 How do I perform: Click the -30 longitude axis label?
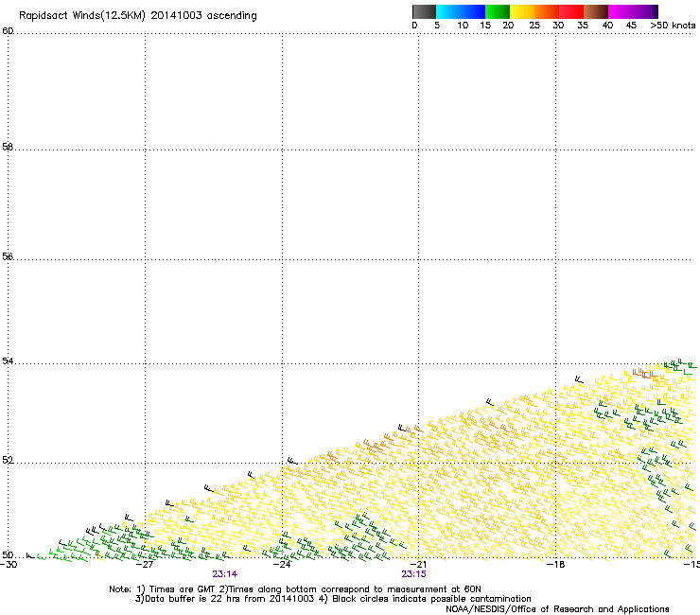(9, 565)
